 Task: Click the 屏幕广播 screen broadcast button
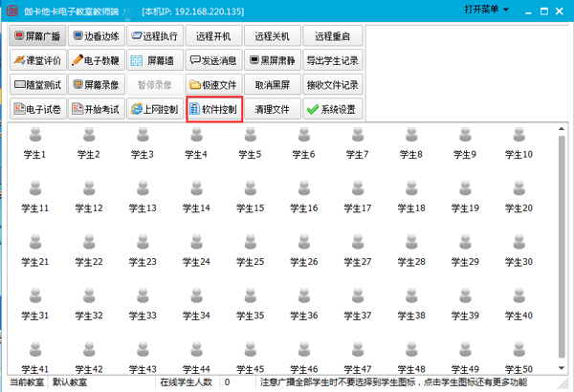point(37,35)
